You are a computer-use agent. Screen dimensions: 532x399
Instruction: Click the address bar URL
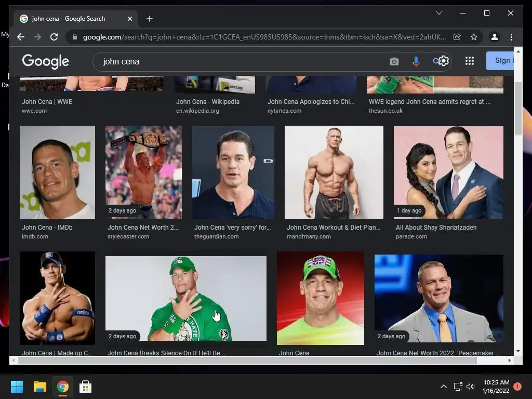tap(264, 37)
